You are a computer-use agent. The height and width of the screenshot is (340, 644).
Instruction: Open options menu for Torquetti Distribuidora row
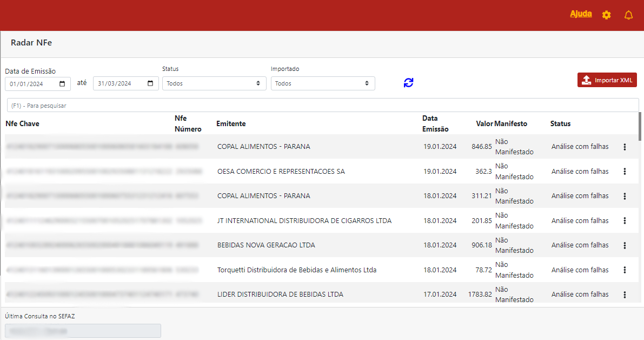coord(625,270)
